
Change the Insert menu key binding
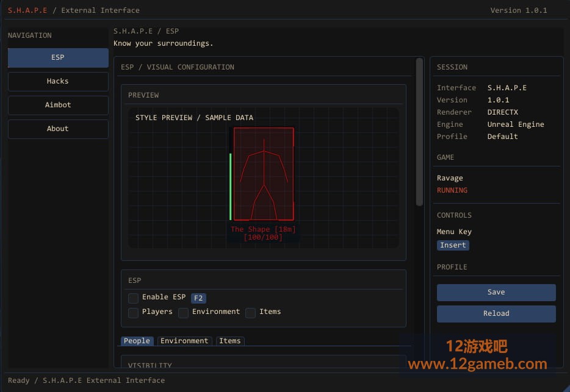(x=453, y=245)
